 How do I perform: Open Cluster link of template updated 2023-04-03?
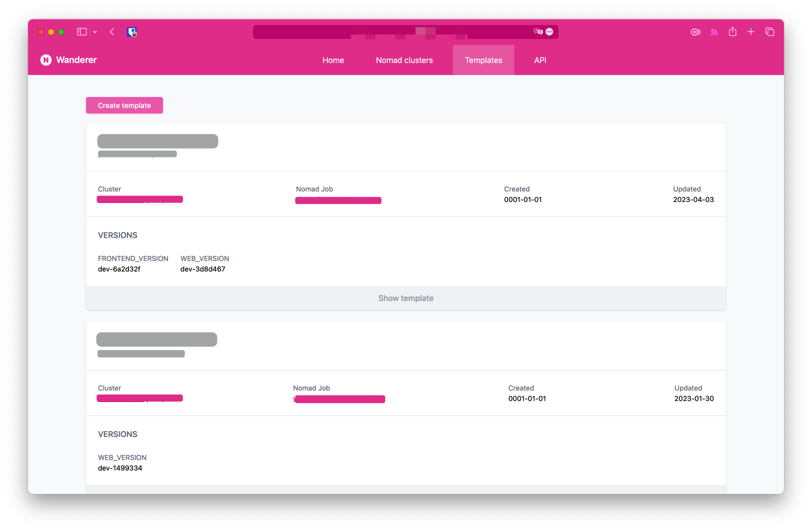click(x=140, y=199)
